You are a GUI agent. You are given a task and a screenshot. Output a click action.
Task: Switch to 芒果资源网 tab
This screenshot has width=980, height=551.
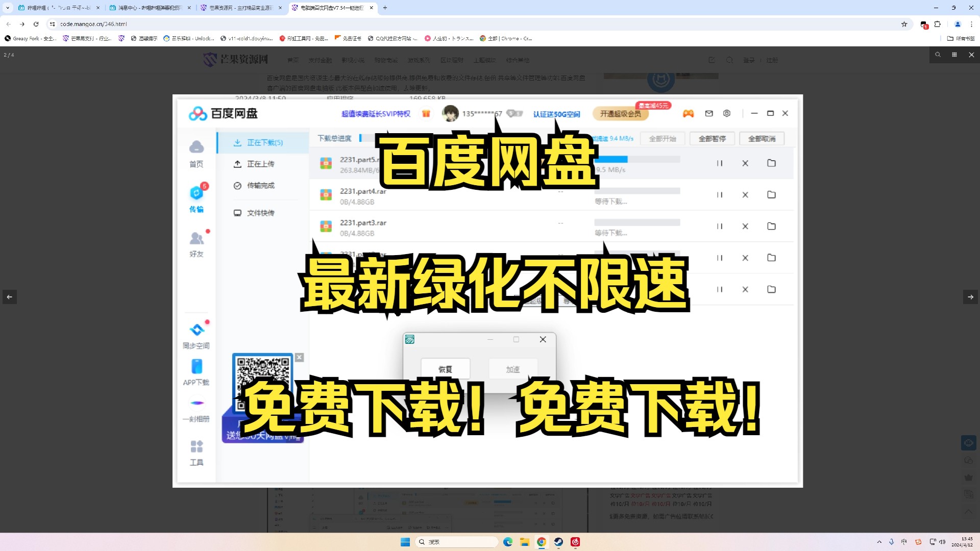241,8
